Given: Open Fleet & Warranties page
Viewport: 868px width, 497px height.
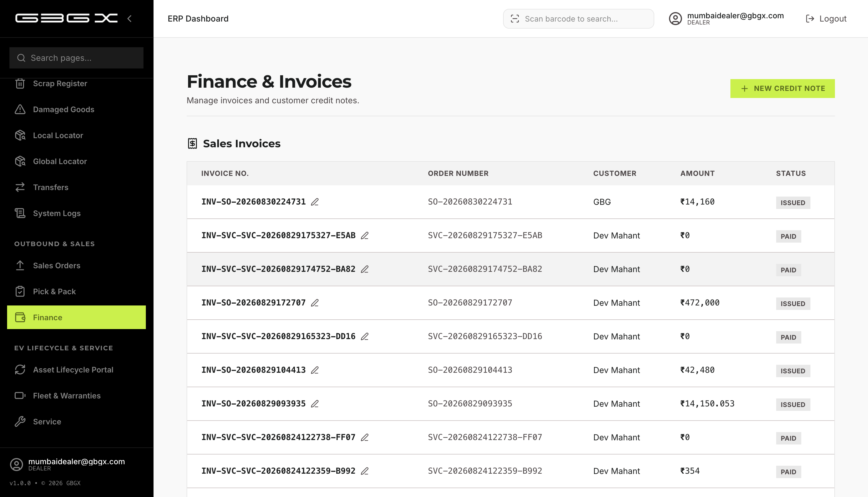Looking at the screenshot, I should [x=76, y=395].
